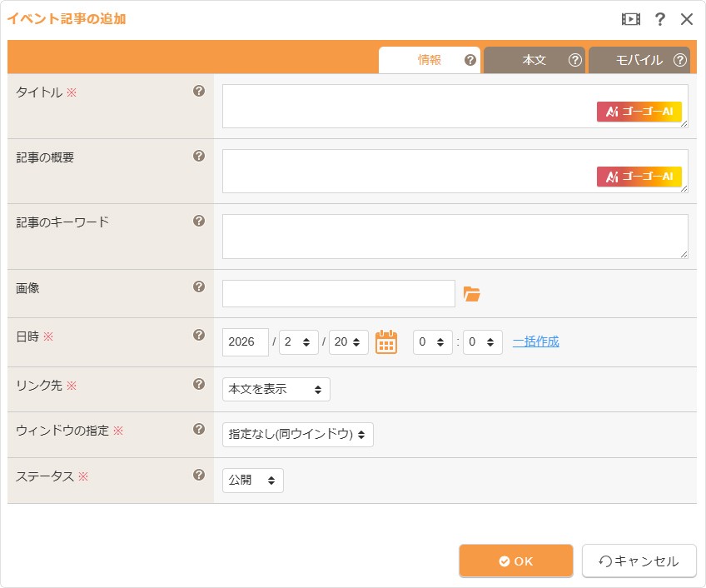
Task: Click the ゴーゴーAI button in title field
Action: (x=639, y=112)
